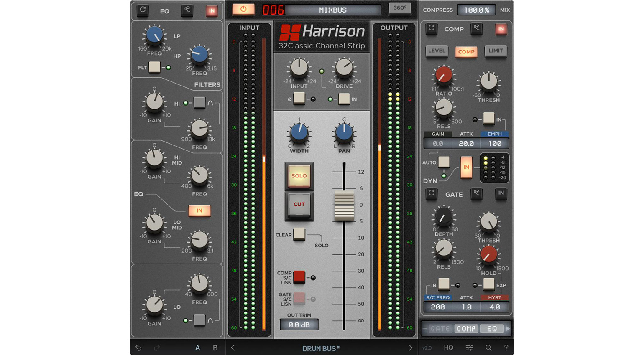Click the MIXBUS channel name display

pyautogui.click(x=333, y=10)
